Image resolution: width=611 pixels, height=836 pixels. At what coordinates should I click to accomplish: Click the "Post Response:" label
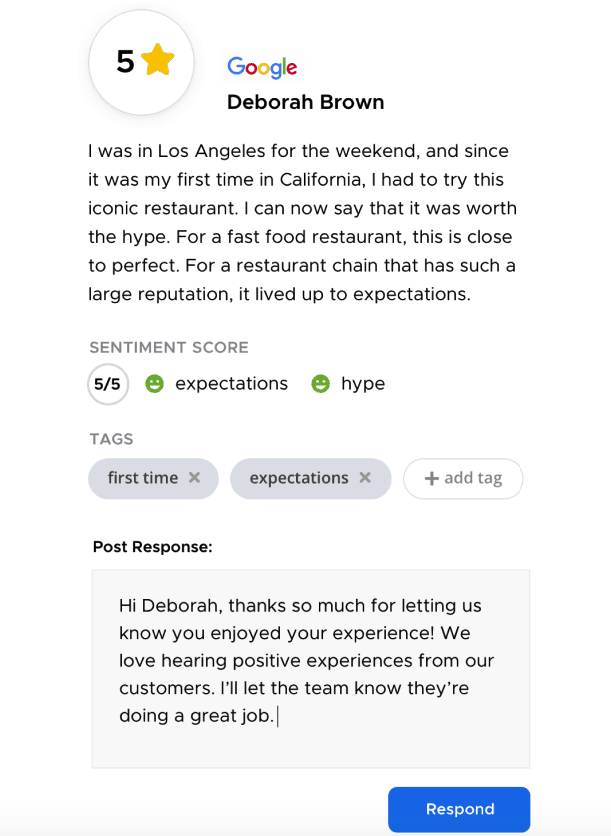click(152, 547)
